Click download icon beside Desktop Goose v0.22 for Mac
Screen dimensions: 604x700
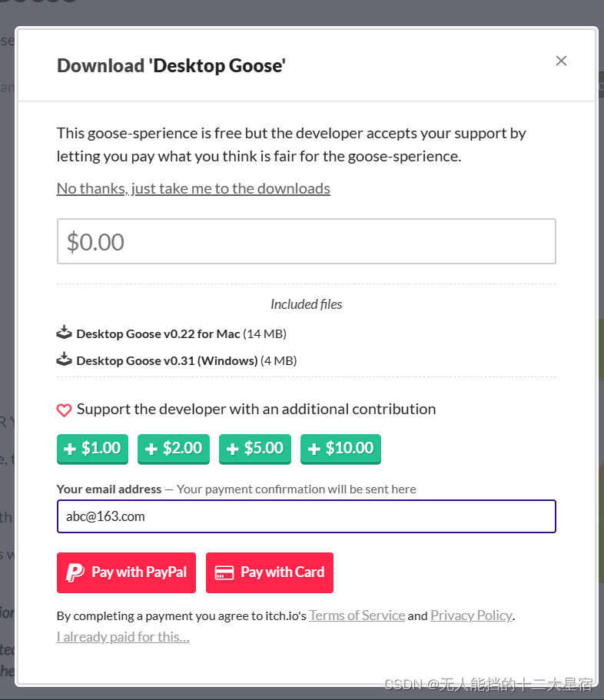65,333
